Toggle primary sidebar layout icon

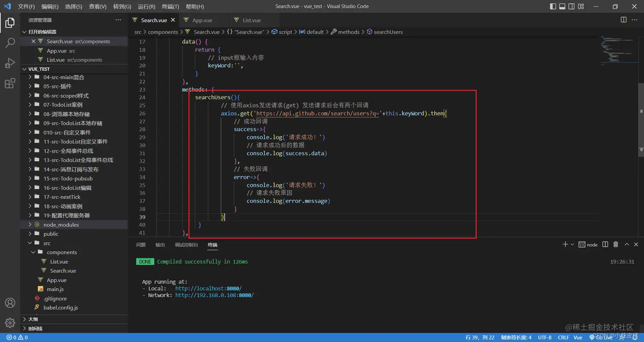tap(553, 6)
